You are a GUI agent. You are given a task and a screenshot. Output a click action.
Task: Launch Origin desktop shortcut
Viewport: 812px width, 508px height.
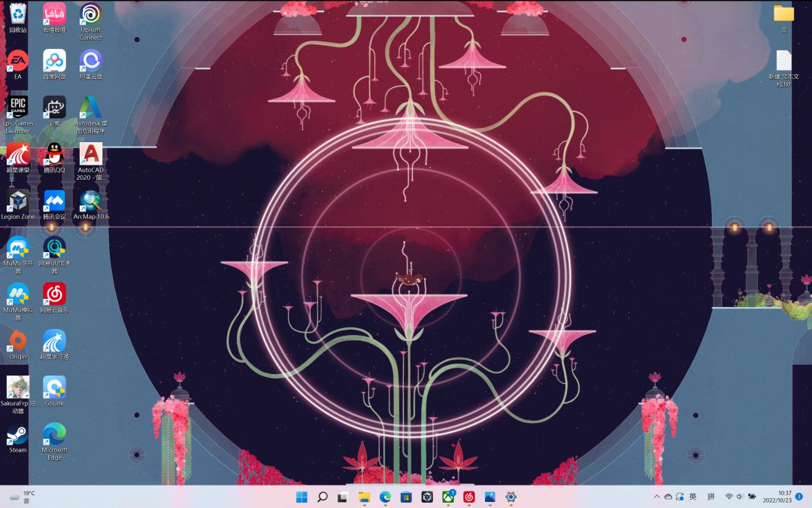[17, 344]
